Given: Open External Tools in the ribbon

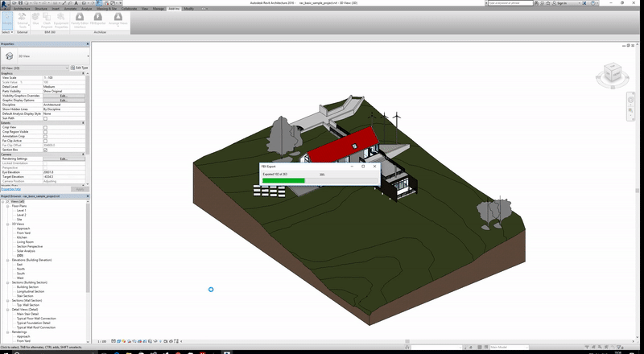Looking at the screenshot, I should coord(23,21).
